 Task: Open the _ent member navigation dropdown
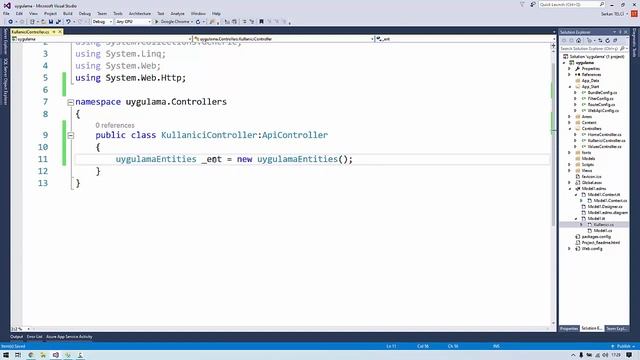(465, 39)
